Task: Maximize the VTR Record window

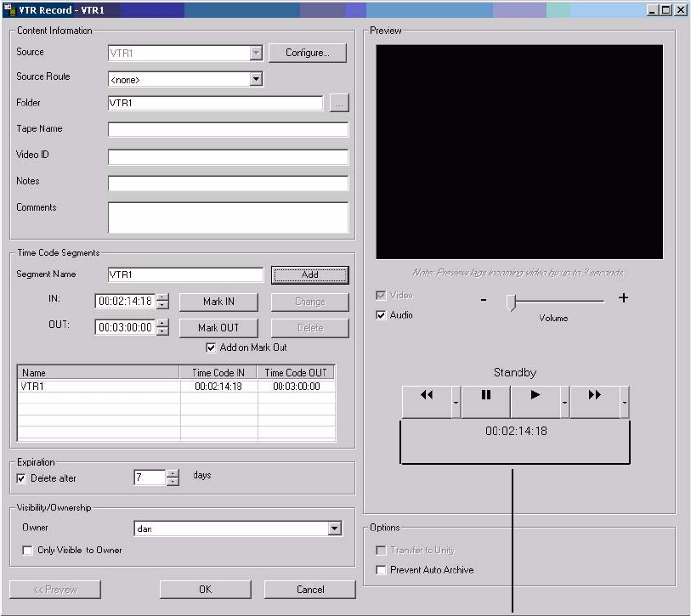Action: 666,9
